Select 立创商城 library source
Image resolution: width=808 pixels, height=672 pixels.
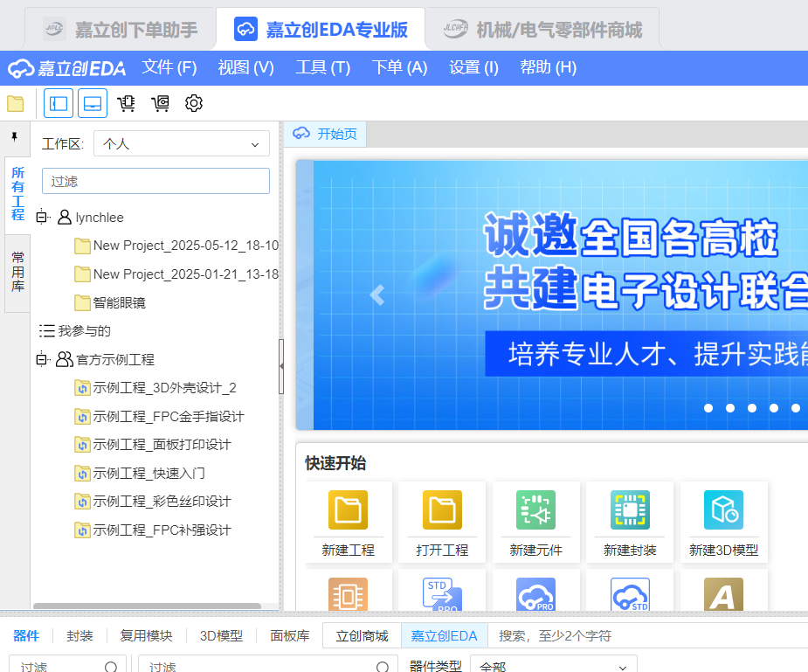[x=362, y=636]
